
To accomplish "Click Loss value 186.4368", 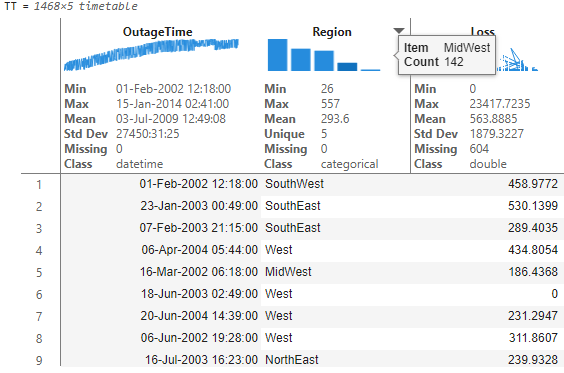I will [533, 272].
